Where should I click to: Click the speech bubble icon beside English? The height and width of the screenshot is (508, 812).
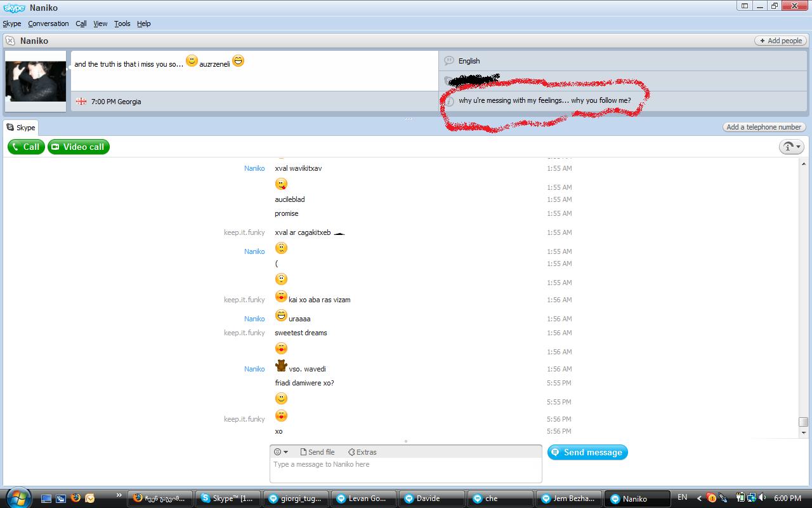449,61
